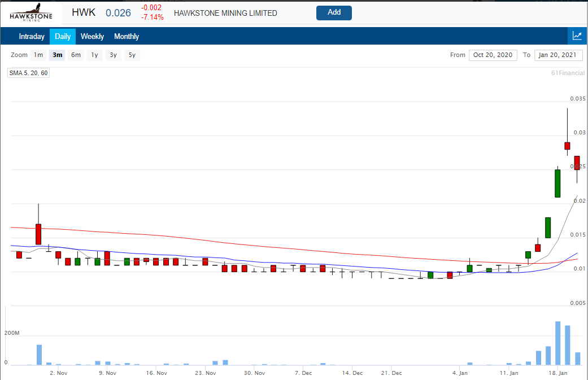This screenshot has width=588, height=380.
Task: Set zoom range to 6m
Action: click(x=76, y=55)
